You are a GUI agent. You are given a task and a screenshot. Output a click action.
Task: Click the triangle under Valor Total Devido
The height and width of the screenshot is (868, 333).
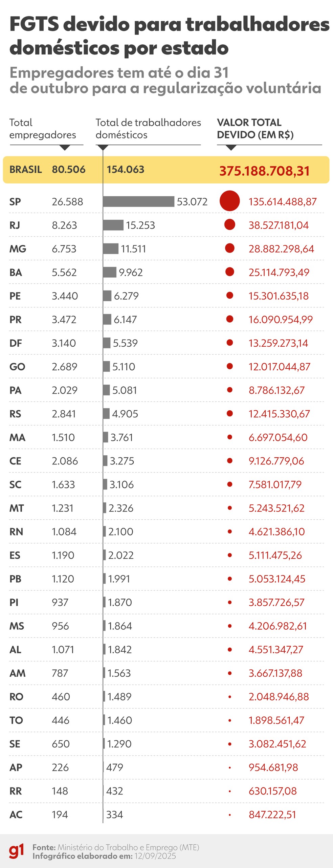click(x=231, y=148)
